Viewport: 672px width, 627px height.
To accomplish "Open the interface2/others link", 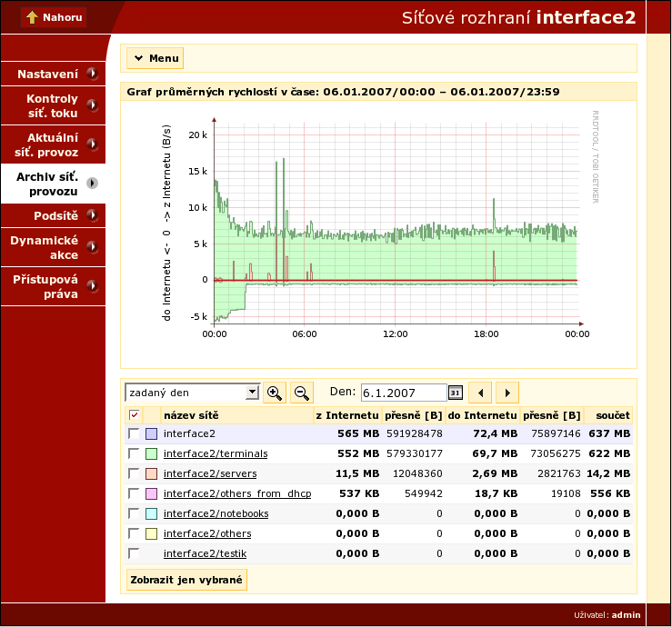I will [207, 533].
